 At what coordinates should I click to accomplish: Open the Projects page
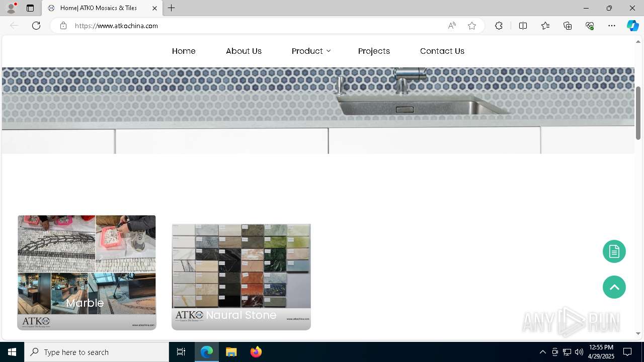[x=374, y=51]
